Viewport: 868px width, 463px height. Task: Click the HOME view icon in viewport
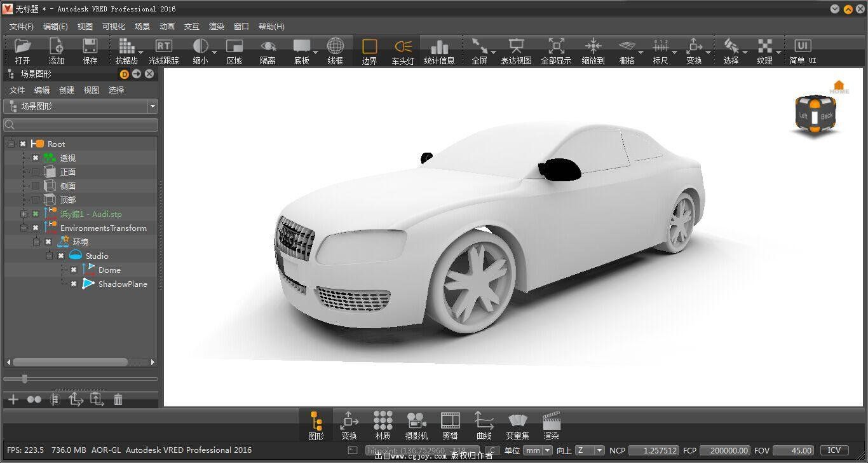coord(839,87)
